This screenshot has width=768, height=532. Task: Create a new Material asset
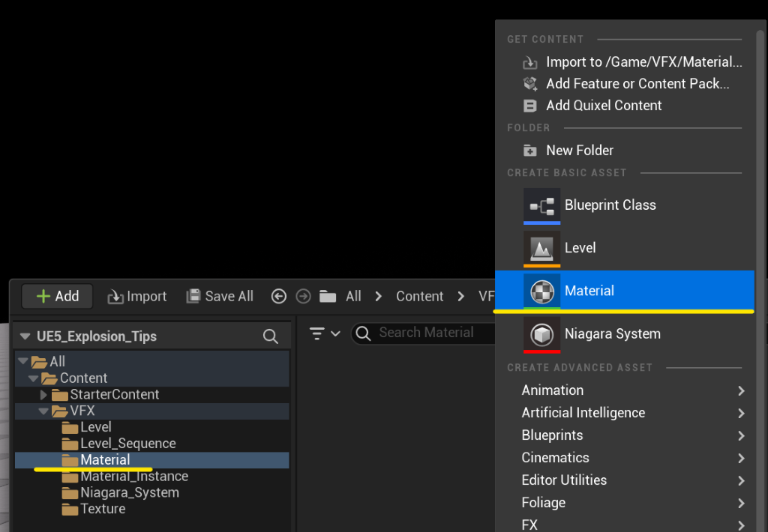(625, 291)
